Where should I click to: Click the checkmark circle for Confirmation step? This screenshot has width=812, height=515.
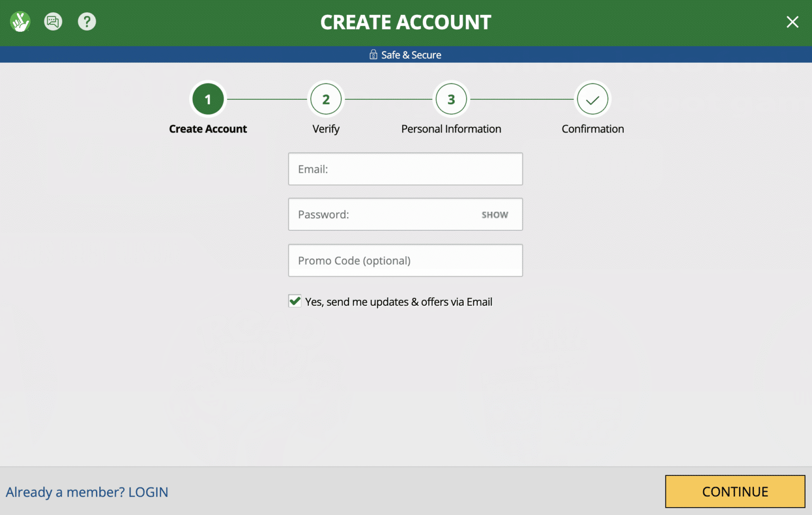coord(593,99)
